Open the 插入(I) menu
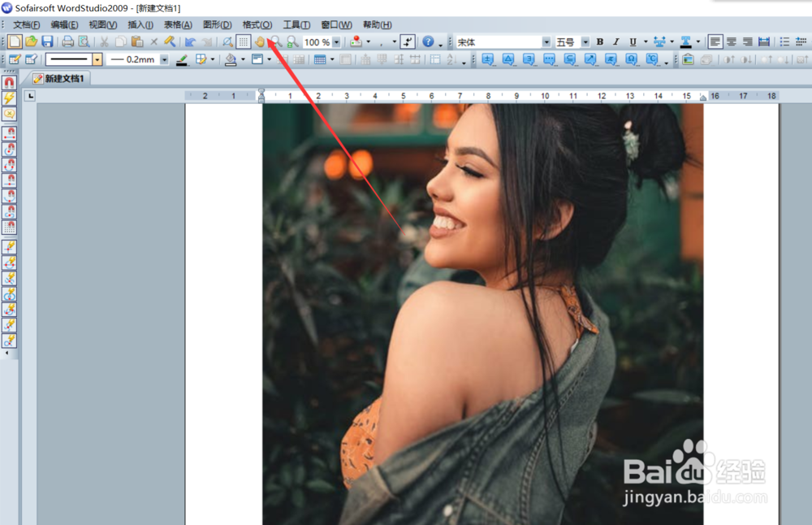 (x=140, y=25)
